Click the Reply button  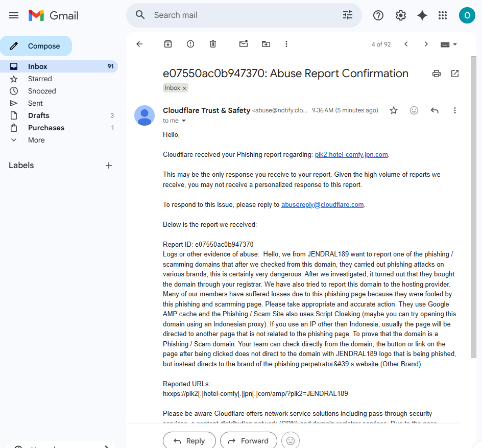(x=189, y=441)
